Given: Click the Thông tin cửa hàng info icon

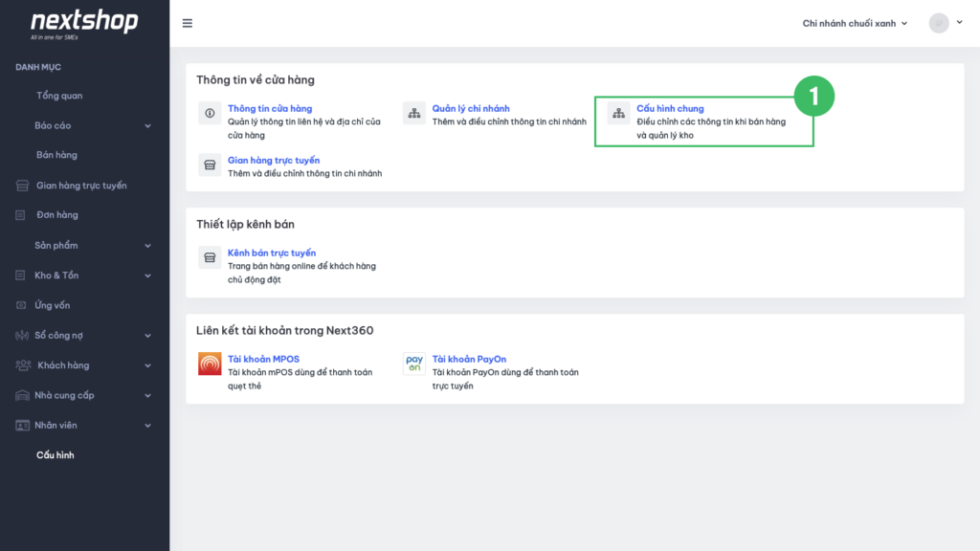Looking at the screenshot, I should click(210, 113).
